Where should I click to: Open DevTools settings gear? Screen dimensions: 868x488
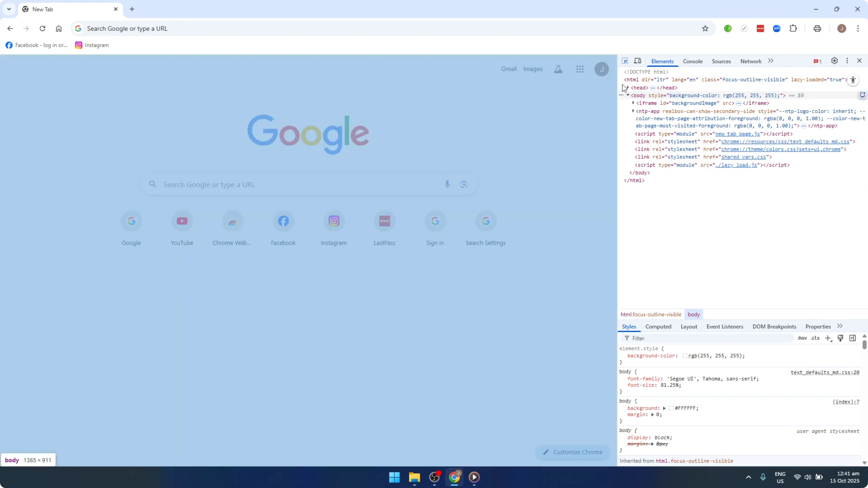click(835, 61)
